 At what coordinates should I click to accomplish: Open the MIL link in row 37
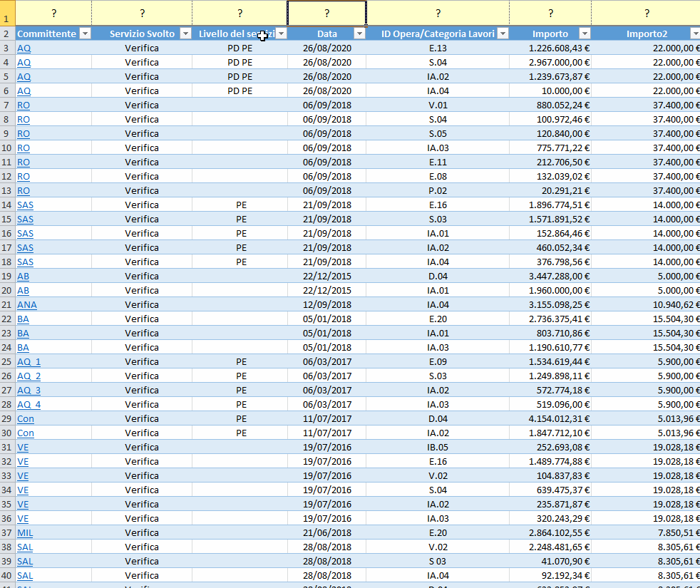point(25,532)
